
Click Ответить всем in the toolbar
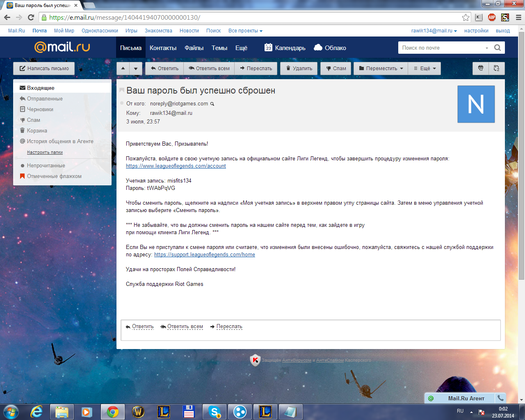pos(209,68)
